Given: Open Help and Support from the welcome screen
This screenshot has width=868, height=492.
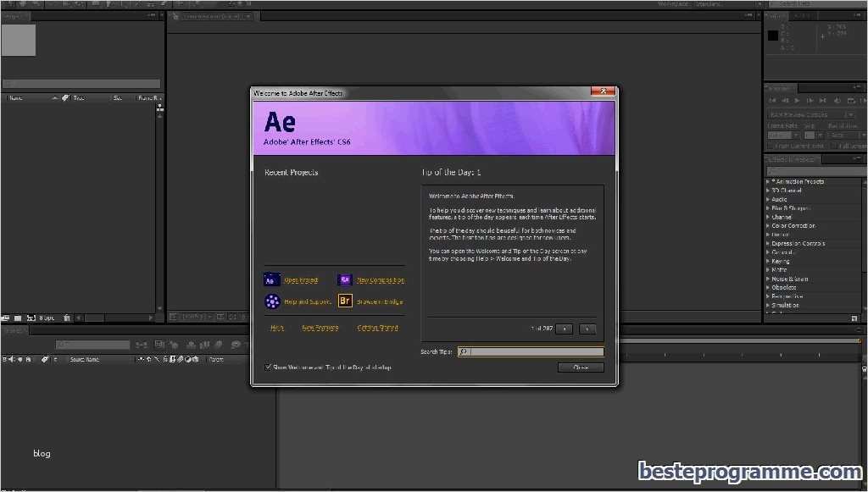Looking at the screenshot, I should coord(272,301).
